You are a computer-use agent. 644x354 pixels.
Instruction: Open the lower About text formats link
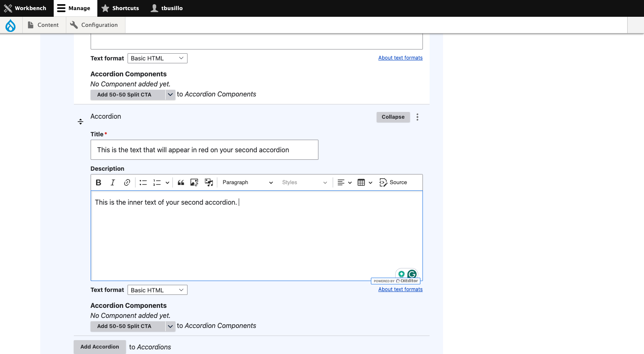400,289
